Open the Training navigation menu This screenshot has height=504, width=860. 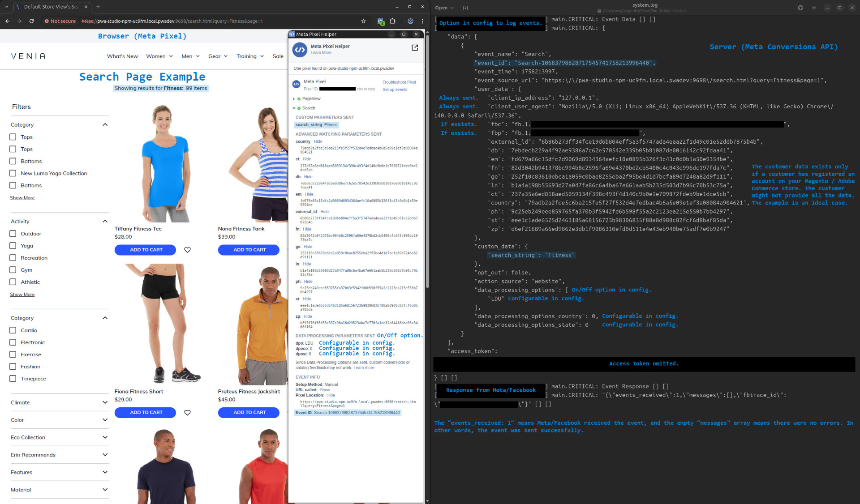point(250,56)
